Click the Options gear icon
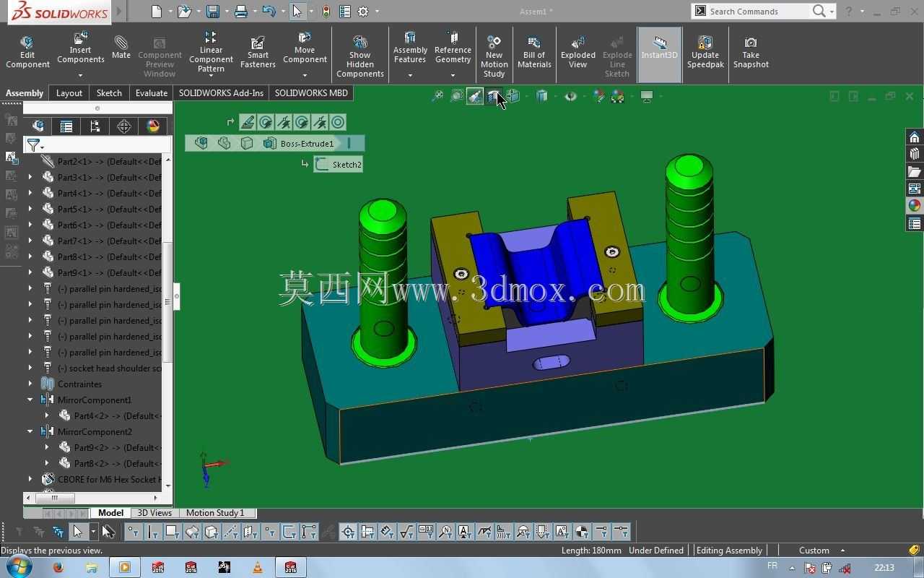Viewport: 924px width, 578px height. 363,12
